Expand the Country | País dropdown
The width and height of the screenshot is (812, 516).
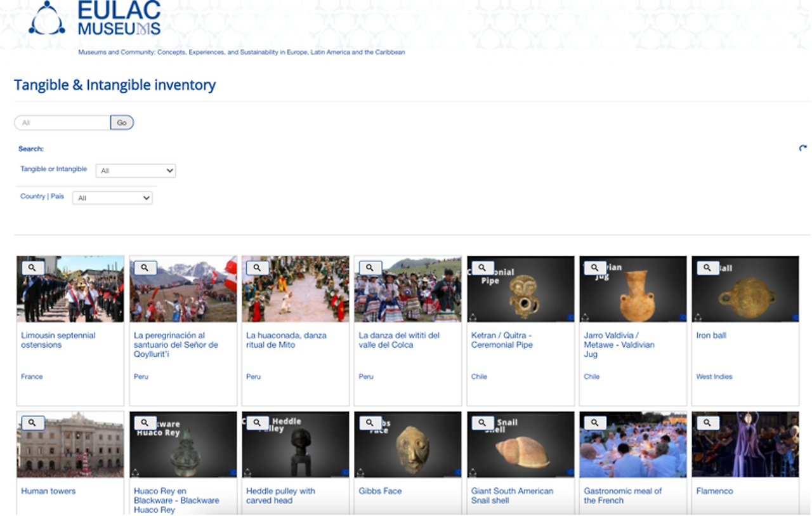point(112,198)
